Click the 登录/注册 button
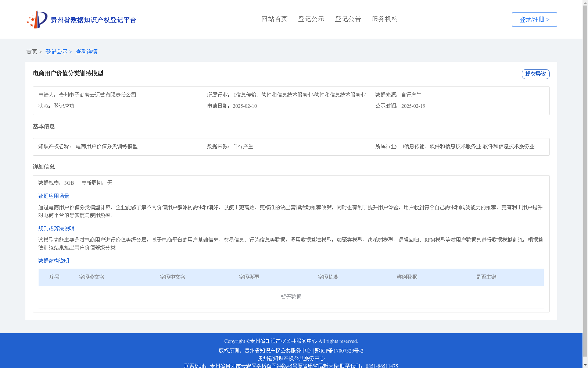Screen dimensions: 588x368 (x=534, y=20)
